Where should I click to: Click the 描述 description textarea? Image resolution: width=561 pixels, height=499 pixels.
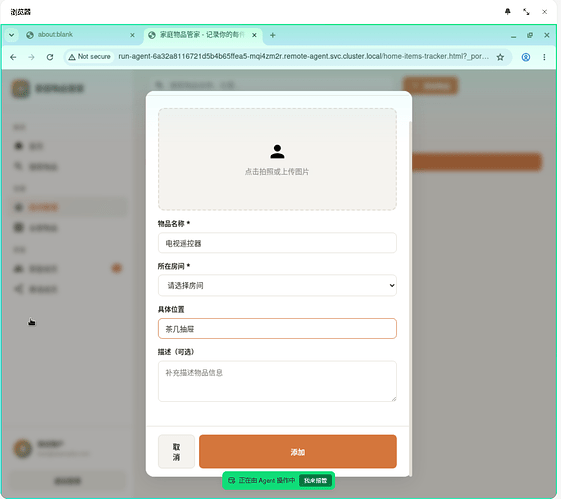[x=277, y=381]
